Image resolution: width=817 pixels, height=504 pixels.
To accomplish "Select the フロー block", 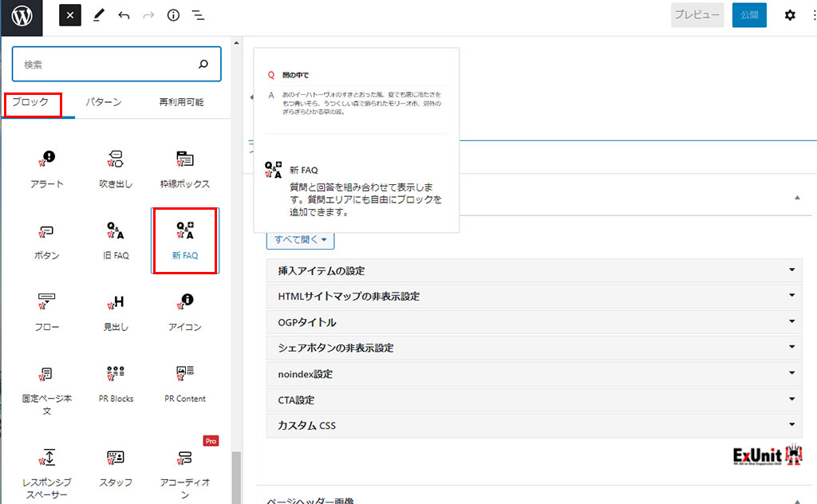I will (x=47, y=311).
